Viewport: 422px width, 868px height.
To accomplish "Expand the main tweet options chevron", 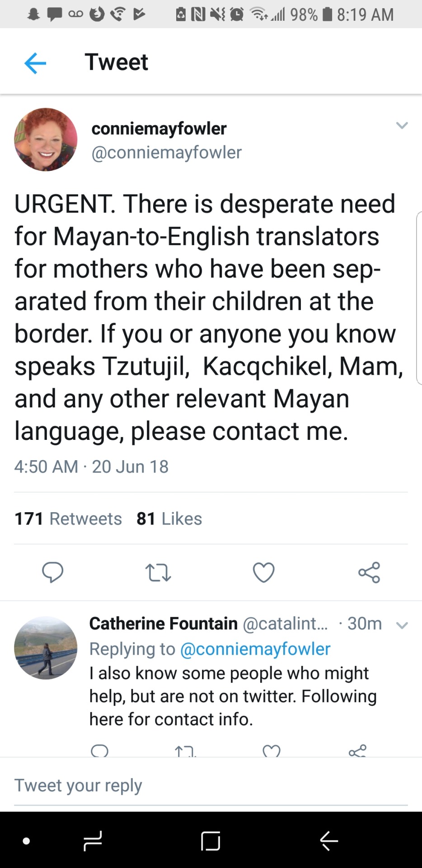I will (402, 125).
